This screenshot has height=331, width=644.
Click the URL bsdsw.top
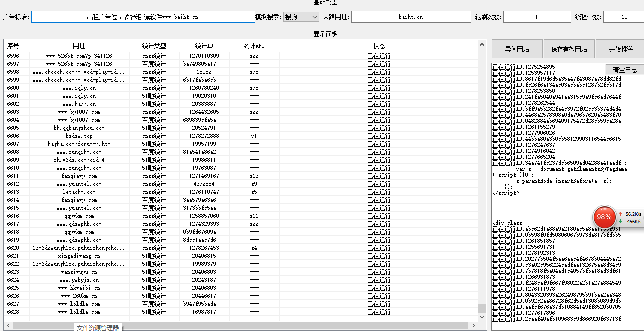tap(79, 136)
